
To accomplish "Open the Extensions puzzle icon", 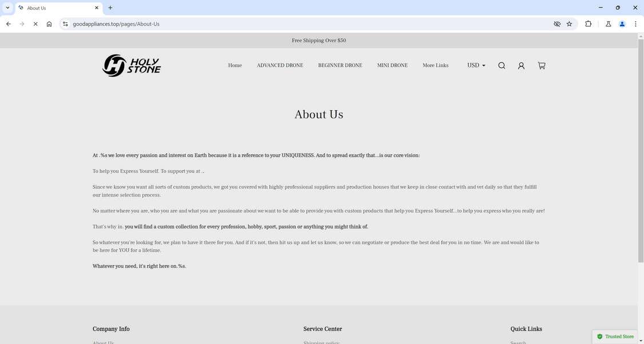I will coord(588,24).
